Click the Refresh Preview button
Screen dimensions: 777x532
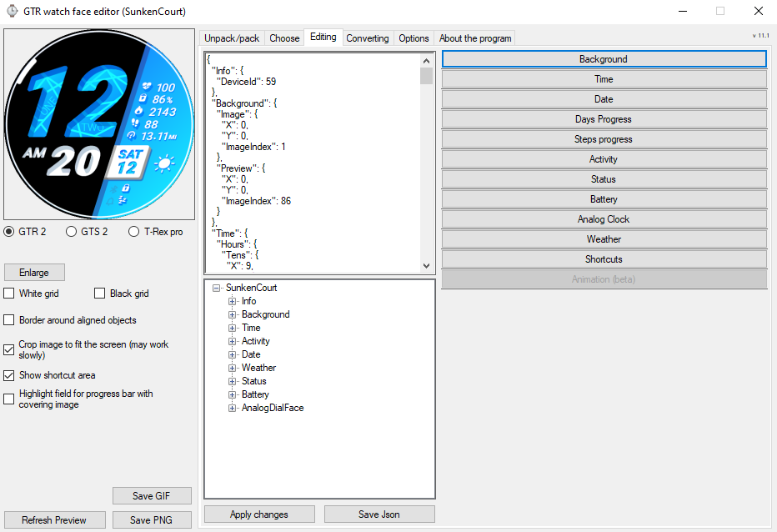pos(54,520)
